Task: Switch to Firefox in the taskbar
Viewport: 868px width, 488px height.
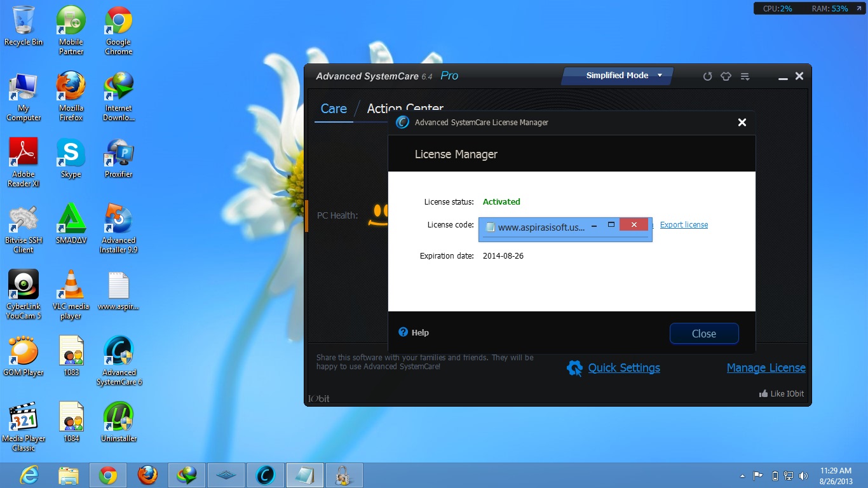Action: [147, 475]
